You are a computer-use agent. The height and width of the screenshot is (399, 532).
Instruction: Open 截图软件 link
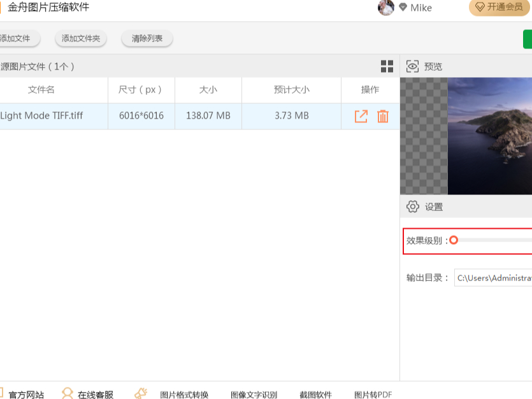[x=315, y=395]
